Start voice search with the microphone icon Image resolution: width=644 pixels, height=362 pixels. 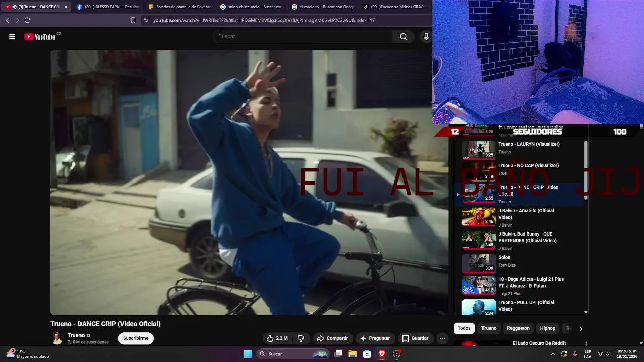pyautogui.click(x=426, y=36)
